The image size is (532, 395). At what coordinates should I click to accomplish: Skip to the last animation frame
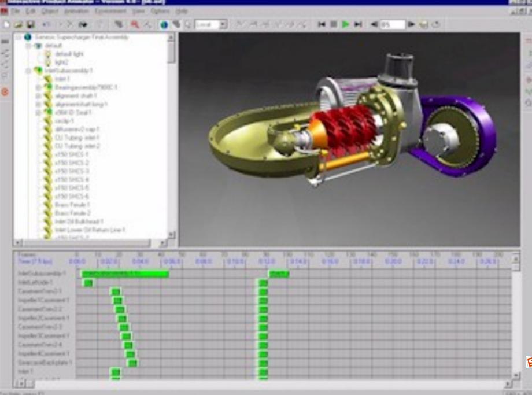coord(358,24)
